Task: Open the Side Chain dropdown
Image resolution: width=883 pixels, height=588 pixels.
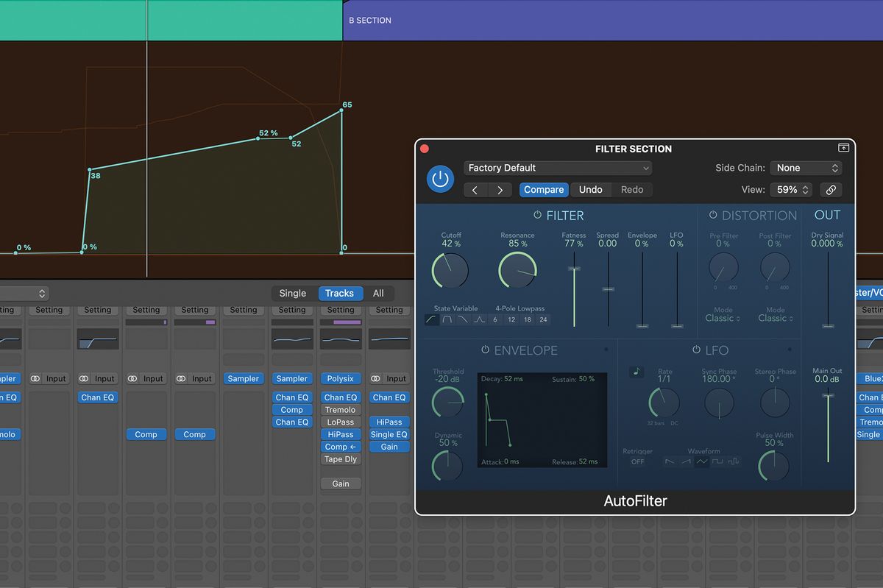Action: 805,168
